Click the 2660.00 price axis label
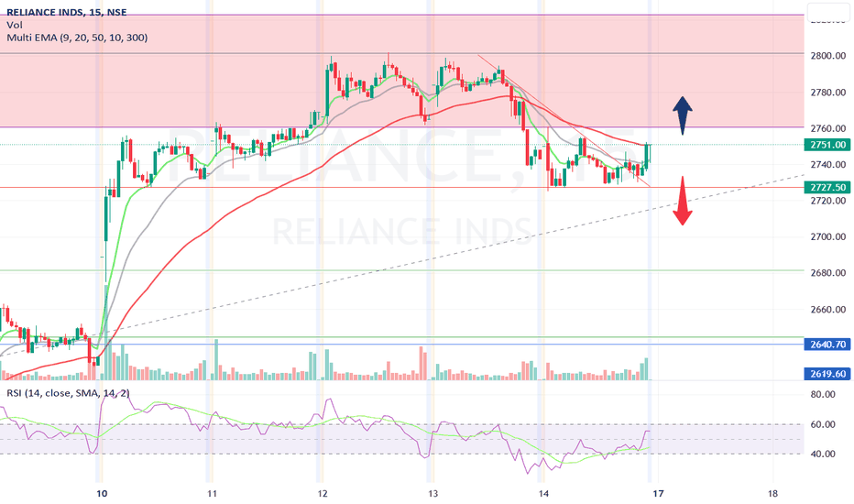 point(827,310)
